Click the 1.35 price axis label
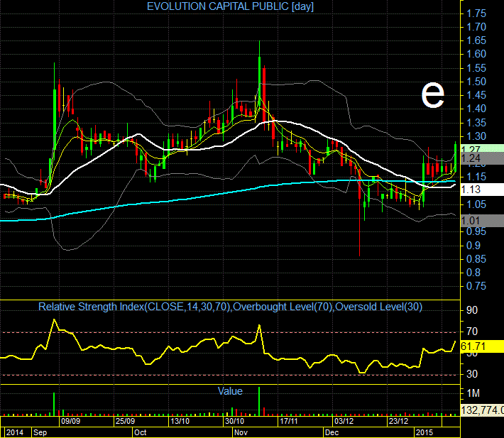Viewport: 504px width, 438px height. pos(476,123)
